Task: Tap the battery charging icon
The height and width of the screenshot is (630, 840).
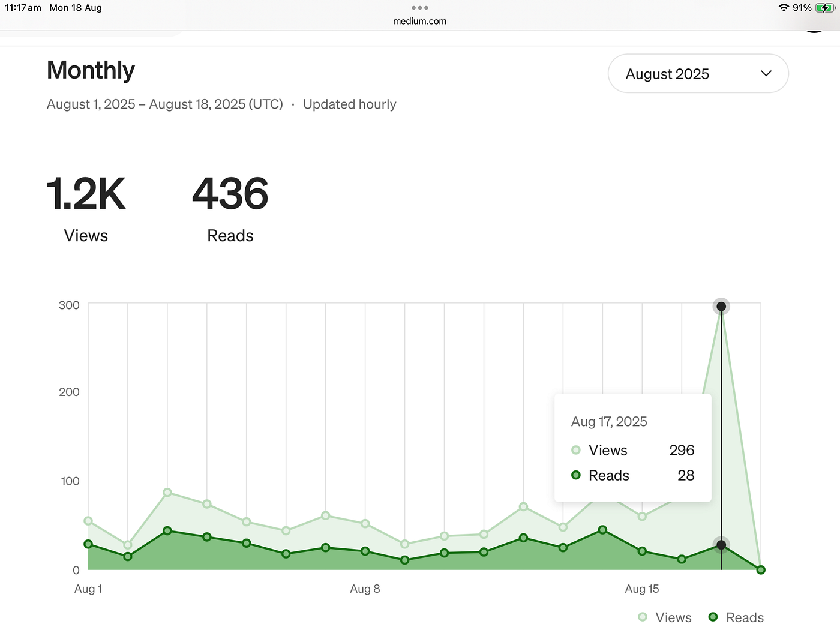Action: [826, 8]
